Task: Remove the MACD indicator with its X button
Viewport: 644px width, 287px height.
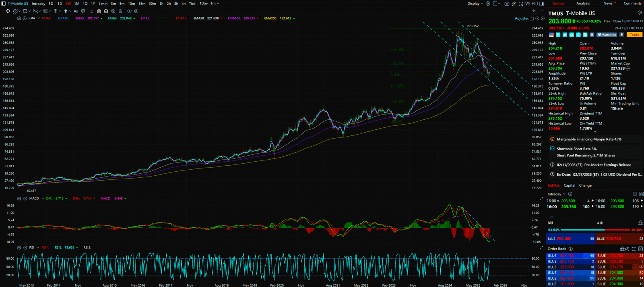Action: [x=25, y=198]
